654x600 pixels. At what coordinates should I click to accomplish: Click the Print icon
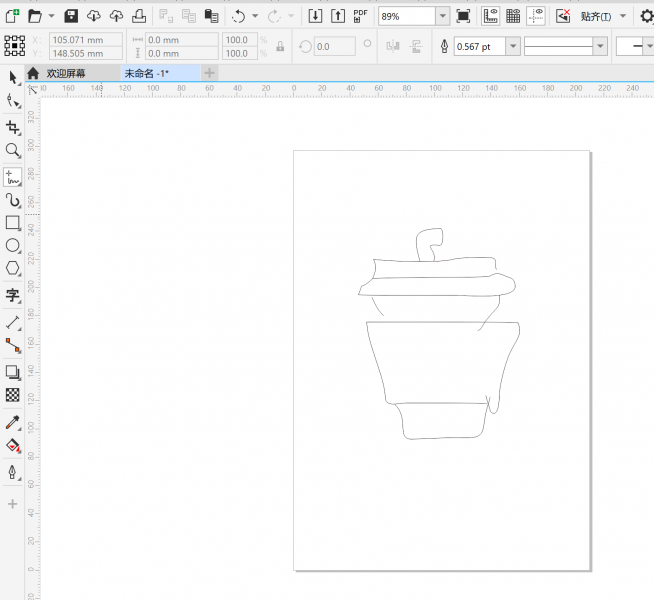coord(139,16)
